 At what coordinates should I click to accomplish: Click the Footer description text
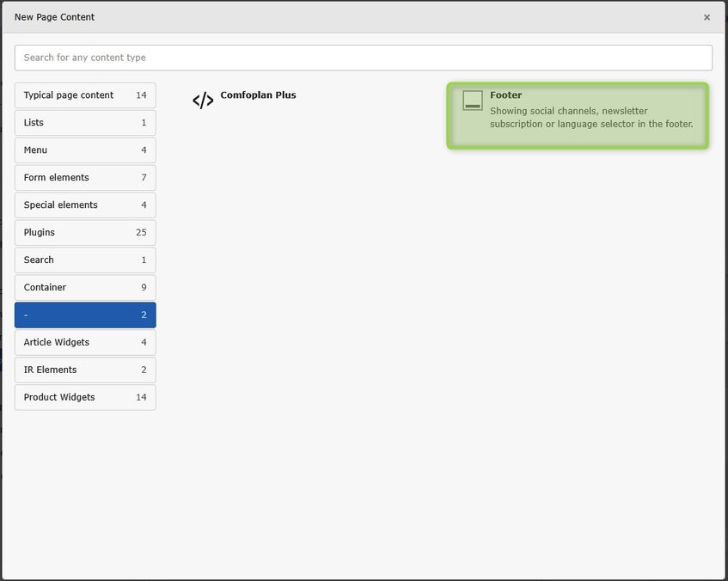(590, 118)
